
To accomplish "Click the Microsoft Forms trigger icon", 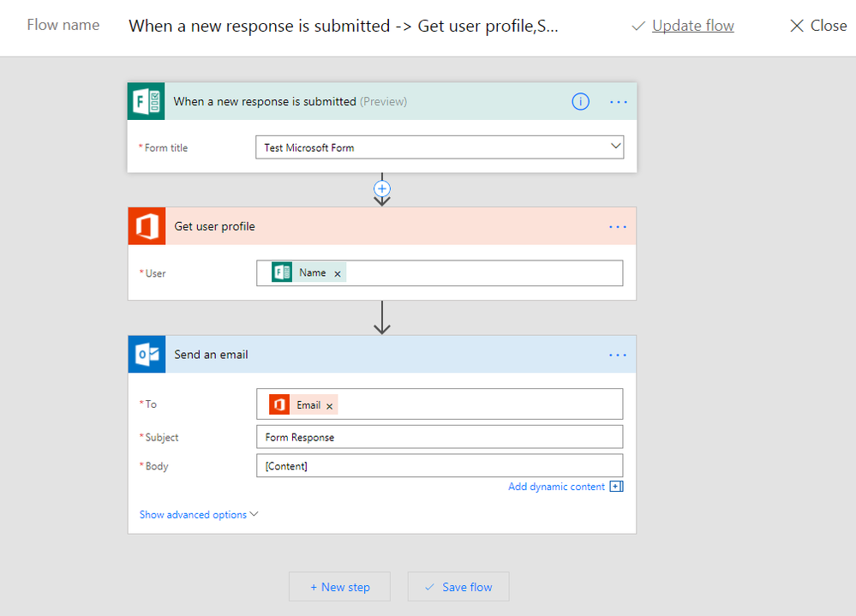I will click(x=147, y=102).
